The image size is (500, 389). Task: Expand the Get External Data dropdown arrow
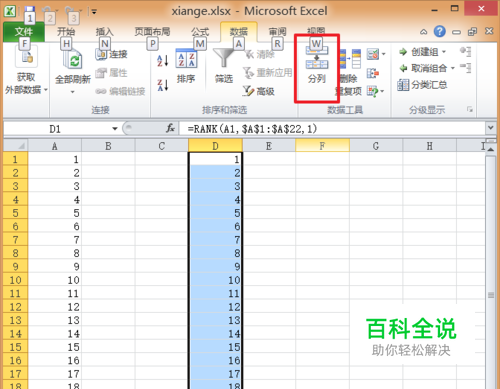(46, 90)
